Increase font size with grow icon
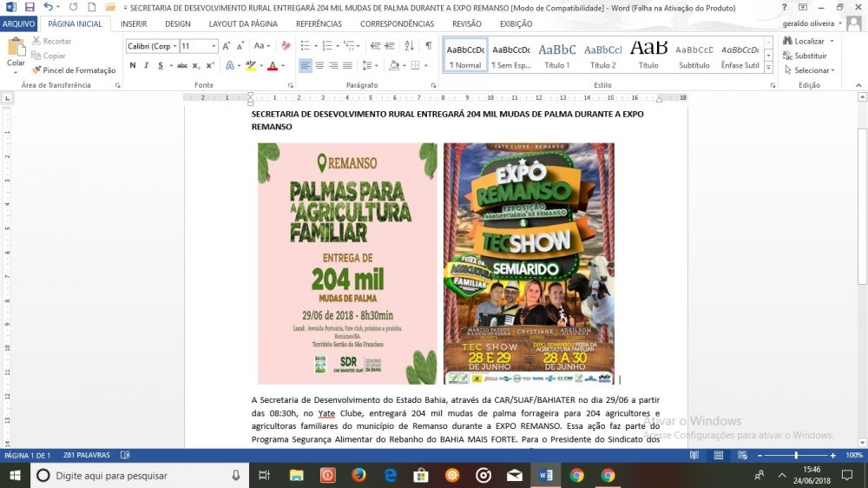This screenshot has height=488, width=868. 227,45
